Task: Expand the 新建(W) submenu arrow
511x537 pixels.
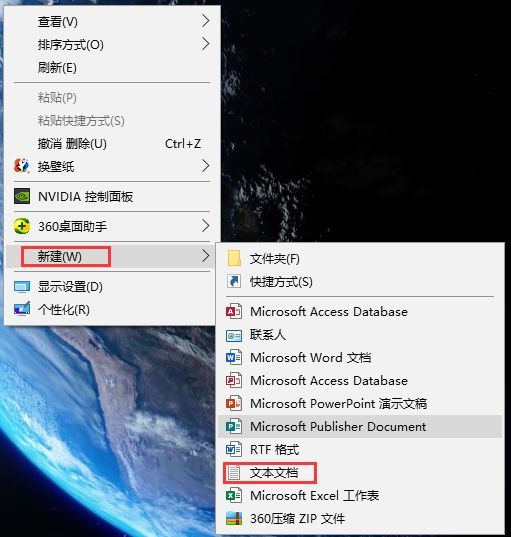Action: tap(205, 256)
